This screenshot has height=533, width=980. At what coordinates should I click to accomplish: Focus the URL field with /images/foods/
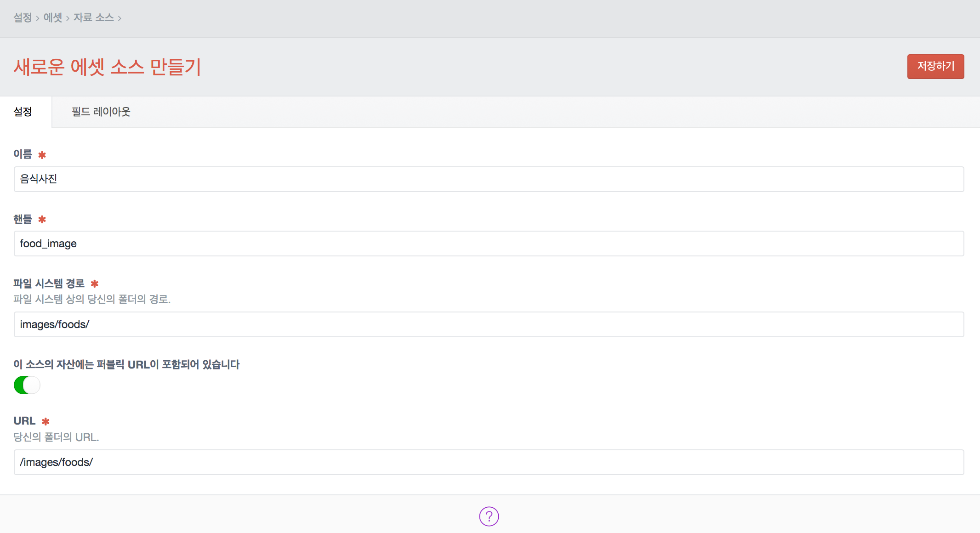coord(489,462)
